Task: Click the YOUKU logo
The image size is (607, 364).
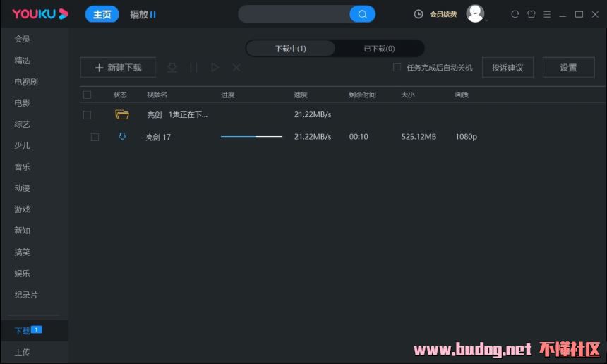Action: (40, 14)
